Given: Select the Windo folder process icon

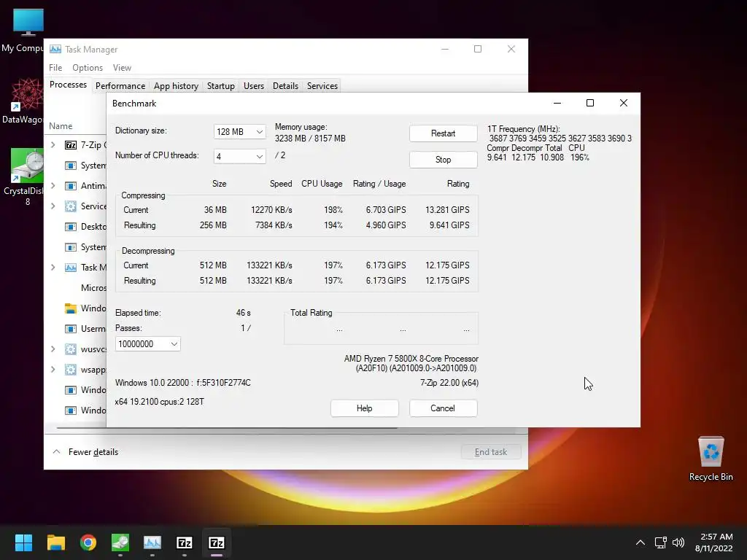Looking at the screenshot, I should (71, 308).
